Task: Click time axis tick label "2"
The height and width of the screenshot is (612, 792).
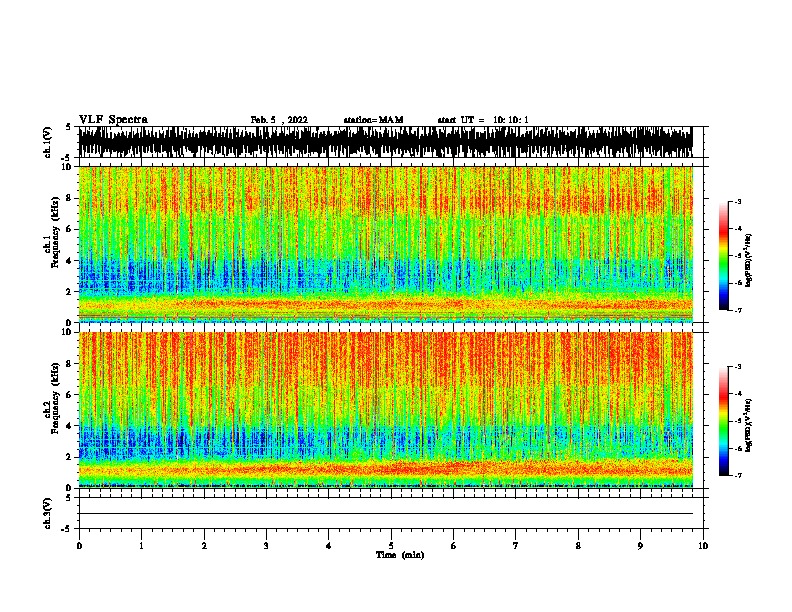Action: point(204,546)
